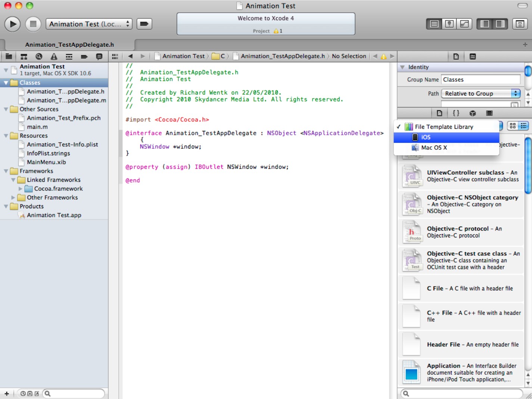Image resolution: width=532 pixels, height=399 pixels.
Task: Show the File inspector
Action: pyautogui.click(x=456, y=56)
